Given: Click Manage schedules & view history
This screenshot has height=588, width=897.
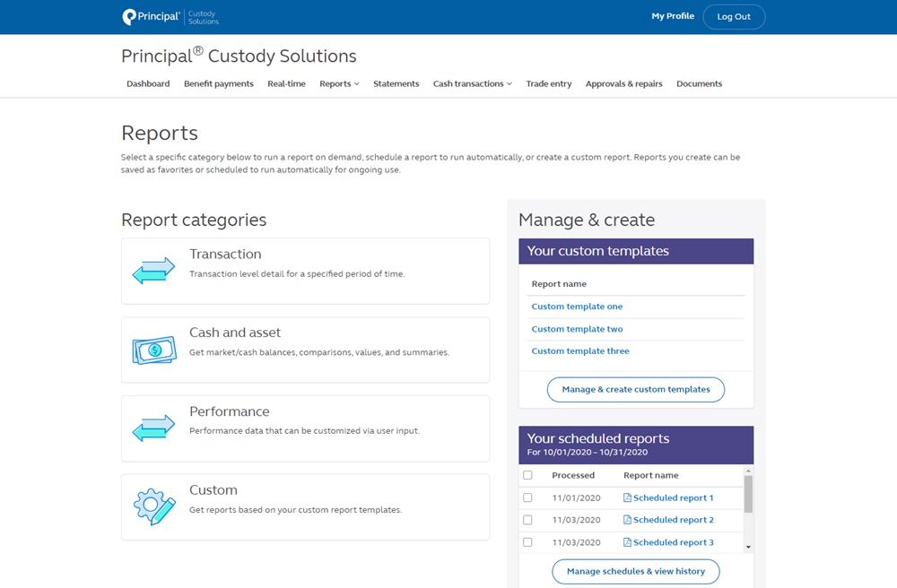Looking at the screenshot, I should (x=635, y=571).
